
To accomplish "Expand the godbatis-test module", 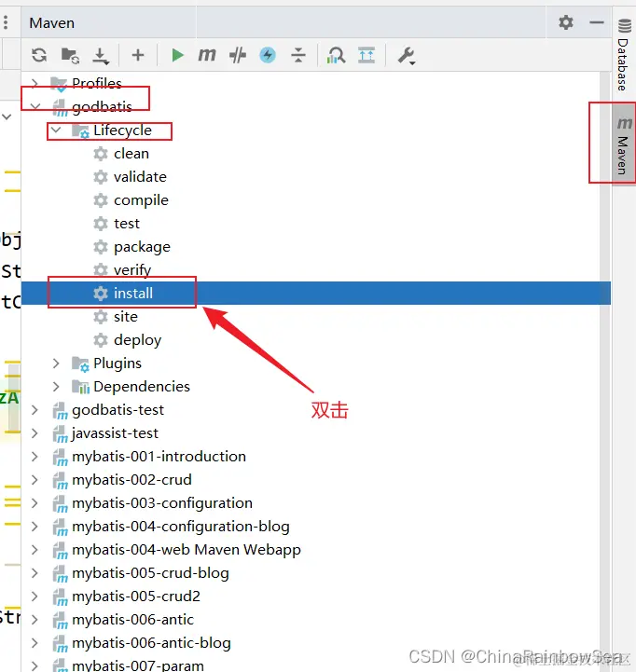I will (x=35, y=410).
